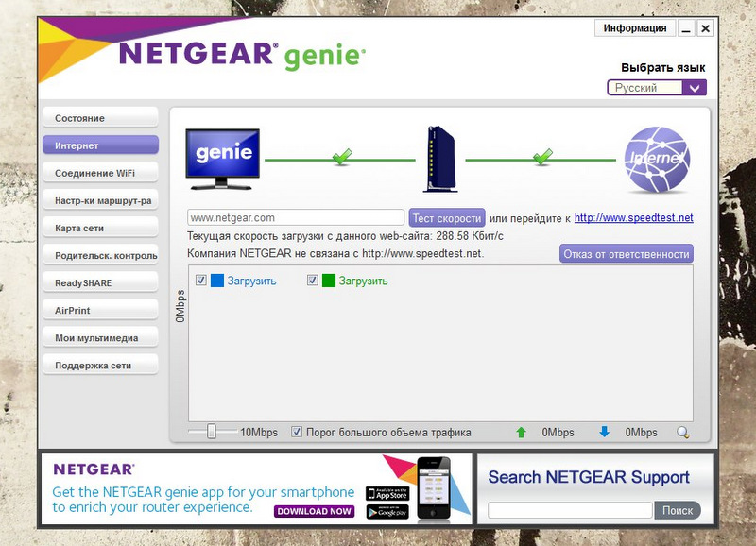The width and height of the screenshot is (756, 546).
Task: Click the Тест скорости button
Action: [x=447, y=218]
